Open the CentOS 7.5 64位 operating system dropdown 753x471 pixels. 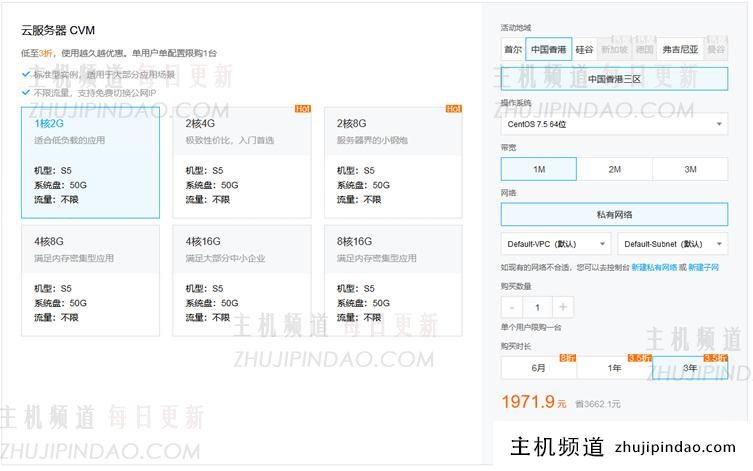(614, 125)
